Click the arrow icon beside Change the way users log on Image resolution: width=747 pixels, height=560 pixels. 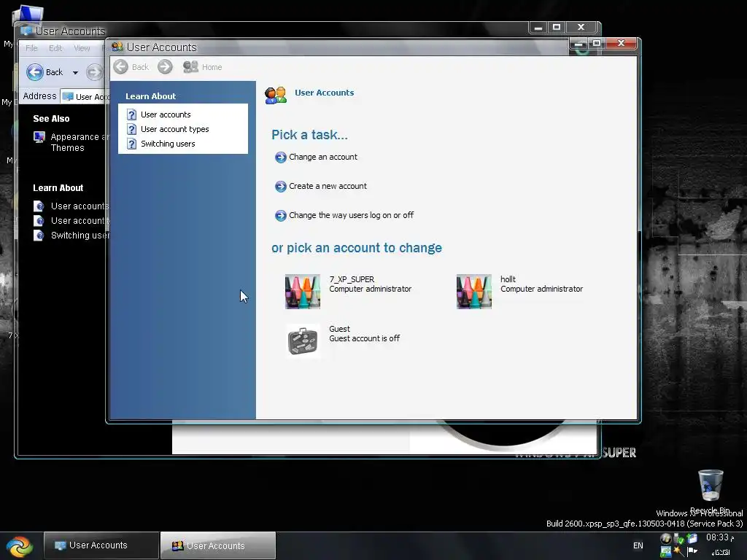coord(281,215)
